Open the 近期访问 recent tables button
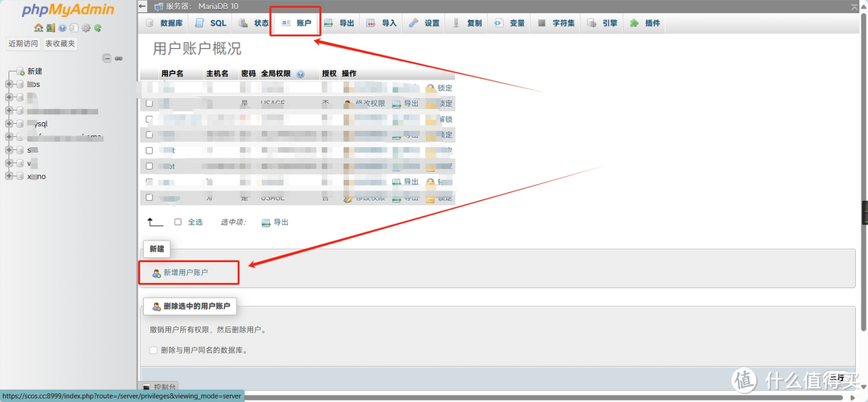This screenshot has width=868, height=402. tap(23, 43)
